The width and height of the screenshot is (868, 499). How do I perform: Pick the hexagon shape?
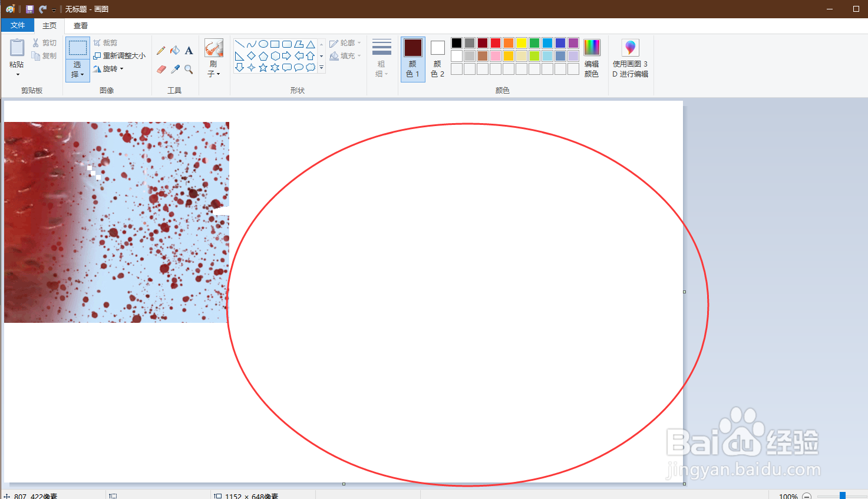pyautogui.click(x=275, y=56)
